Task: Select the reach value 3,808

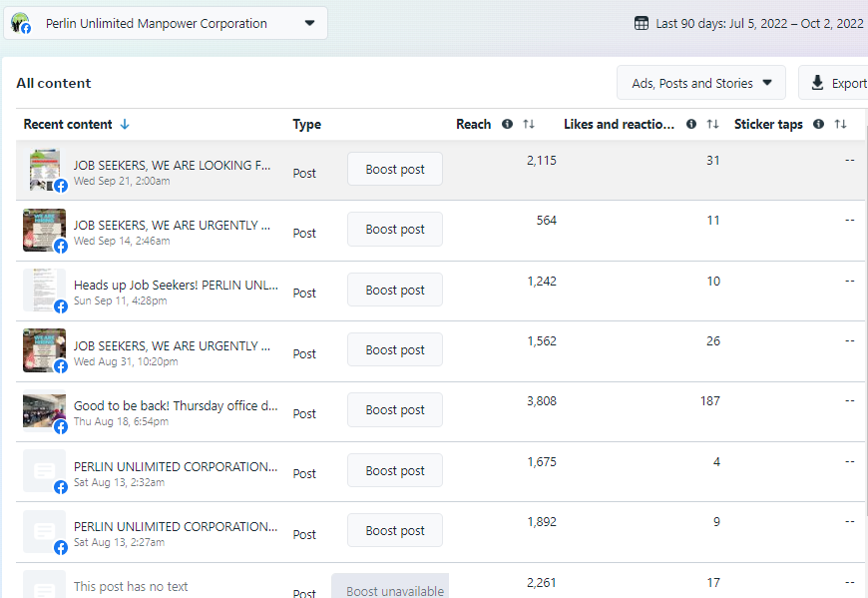Action: click(542, 401)
